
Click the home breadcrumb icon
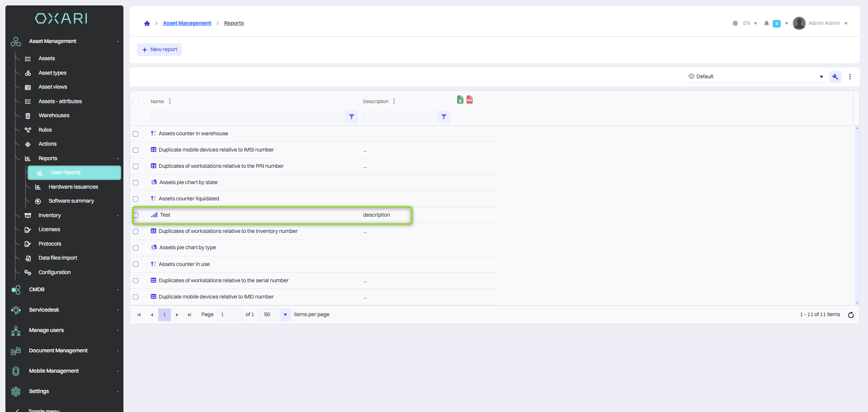pyautogui.click(x=147, y=24)
